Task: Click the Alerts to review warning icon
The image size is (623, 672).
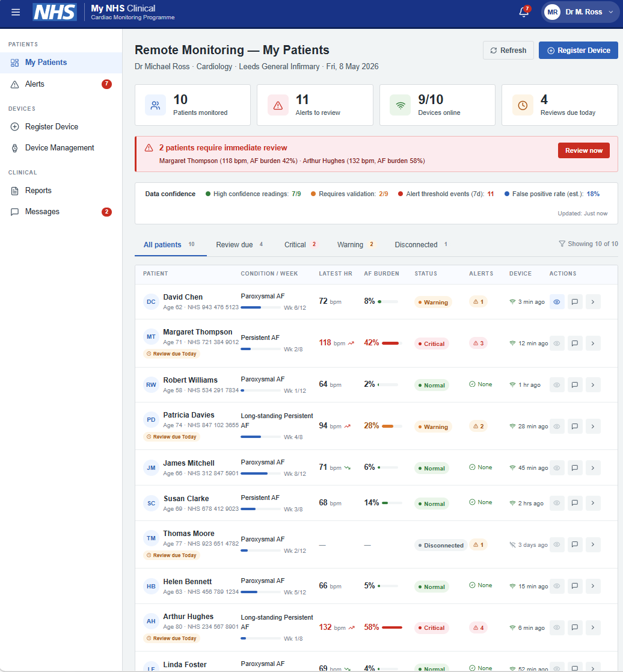Action: point(278,105)
